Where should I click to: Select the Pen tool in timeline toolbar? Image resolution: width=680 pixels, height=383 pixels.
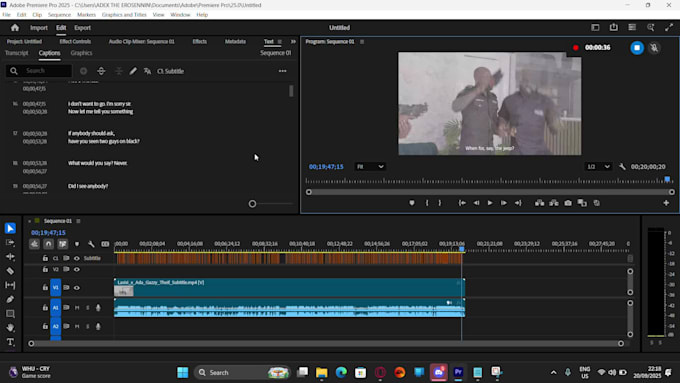point(10,299)
